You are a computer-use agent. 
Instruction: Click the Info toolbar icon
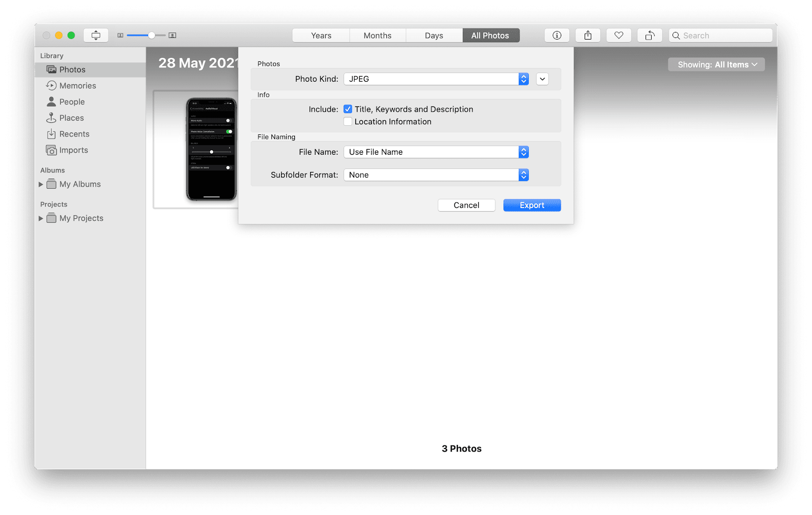point(557,36)
